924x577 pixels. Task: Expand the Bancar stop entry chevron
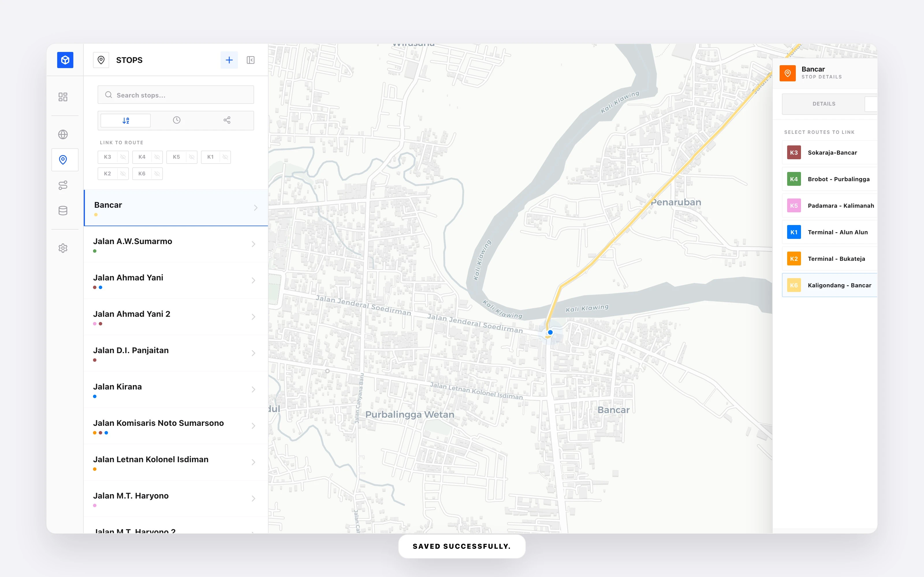pyautogui.click(x=256, y=208)
